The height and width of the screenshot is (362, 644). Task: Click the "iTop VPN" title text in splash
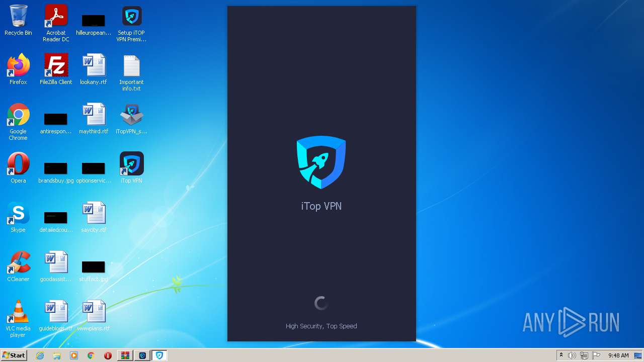tap(321, 206)
